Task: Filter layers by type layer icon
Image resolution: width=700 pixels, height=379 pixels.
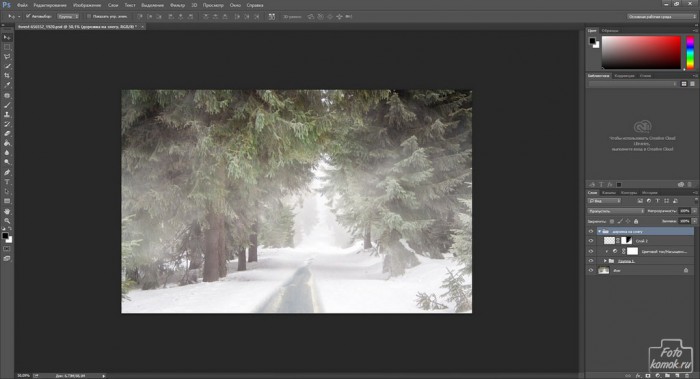Action: click(658, 201)
